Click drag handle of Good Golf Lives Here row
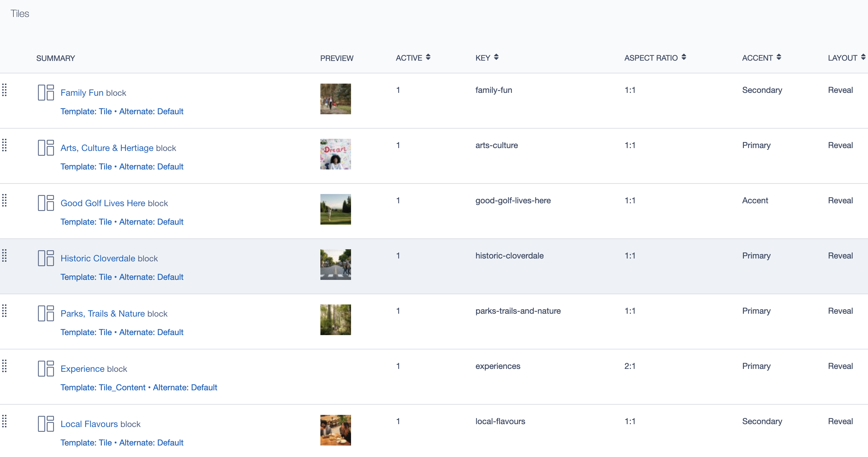This screenshot has width=868, height=457. (x=4, y=200)
